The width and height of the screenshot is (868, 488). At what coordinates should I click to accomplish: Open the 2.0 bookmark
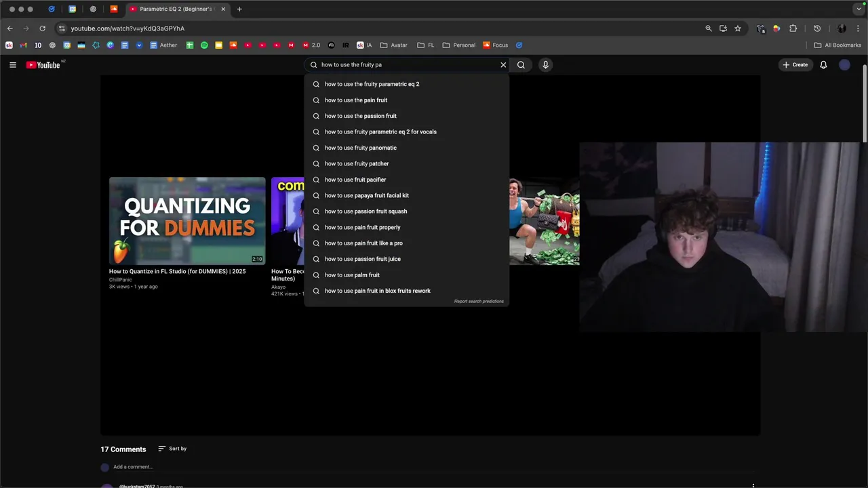311,45
